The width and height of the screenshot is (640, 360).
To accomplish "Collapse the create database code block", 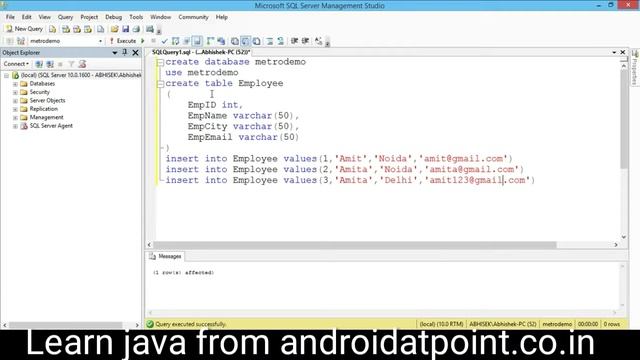I will (x=160, y=62).
